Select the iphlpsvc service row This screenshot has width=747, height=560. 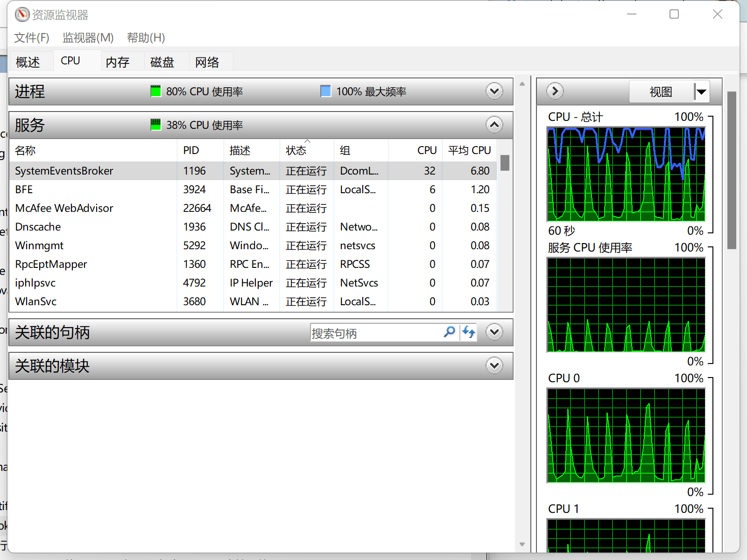click(x=253, y=283)
